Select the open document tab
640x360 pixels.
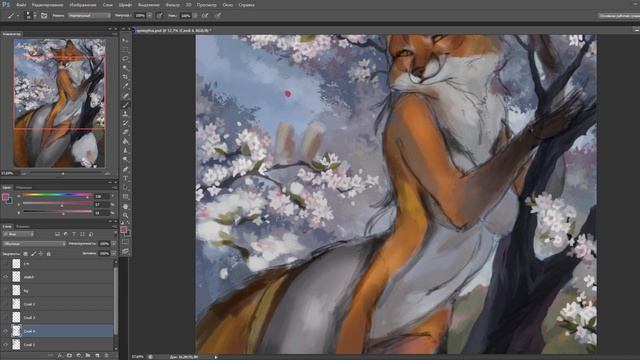(x=173, y=31)
